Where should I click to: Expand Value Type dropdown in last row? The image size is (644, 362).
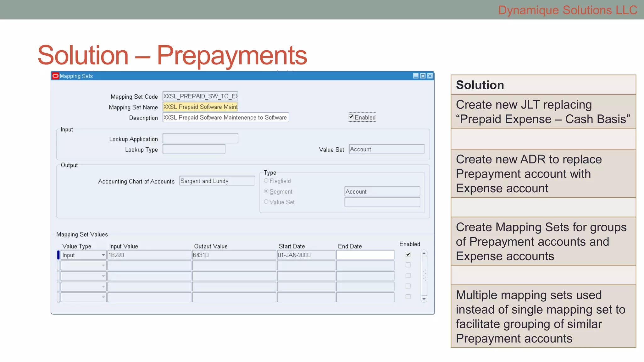coord(103,297)
